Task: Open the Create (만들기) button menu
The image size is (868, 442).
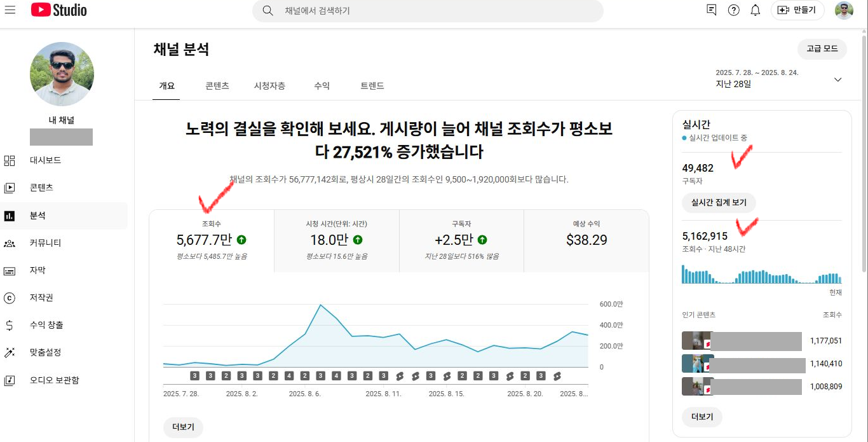Action: pos(797,10)
